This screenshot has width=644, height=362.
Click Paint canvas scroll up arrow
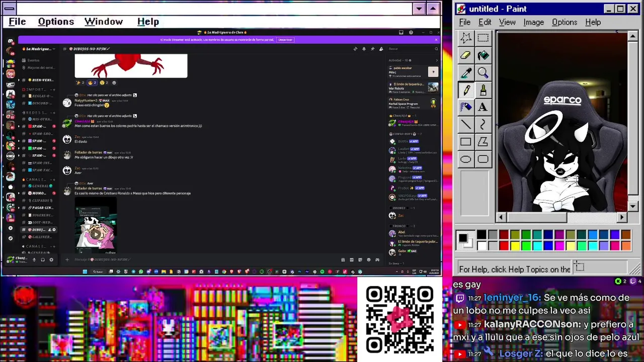(x=633, y=37)
